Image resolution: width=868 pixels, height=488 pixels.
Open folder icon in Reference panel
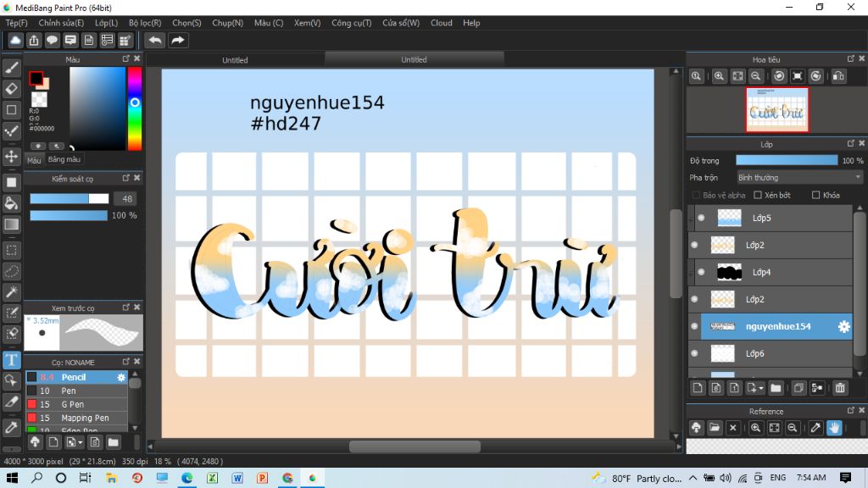[715, 428]
